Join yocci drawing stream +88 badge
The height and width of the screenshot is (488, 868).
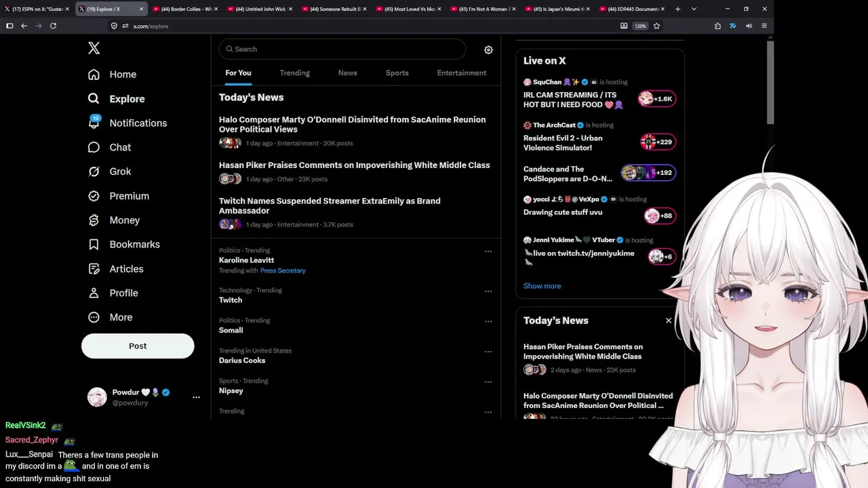click(660, 216)
